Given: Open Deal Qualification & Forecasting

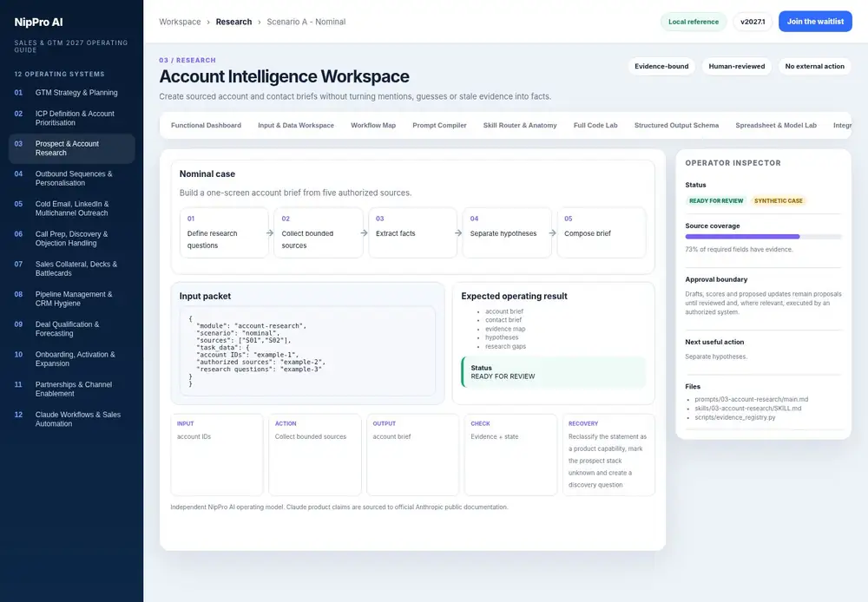Looking at the screenshot, I should click(x=71, y=329).
